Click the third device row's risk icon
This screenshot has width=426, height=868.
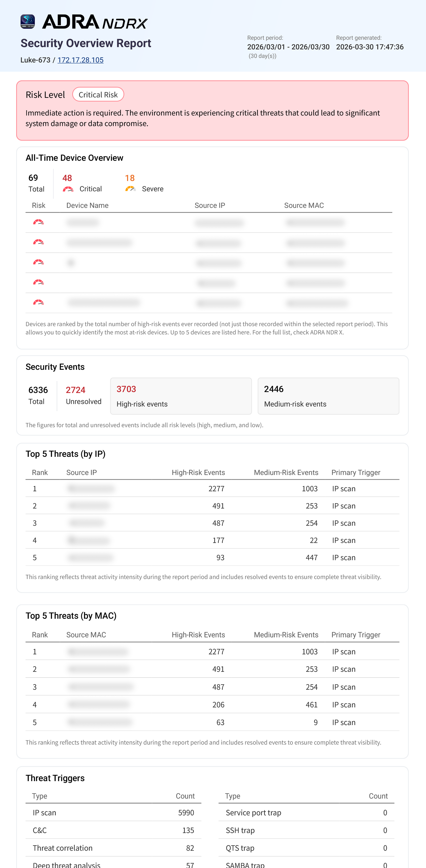pos(38,263)
